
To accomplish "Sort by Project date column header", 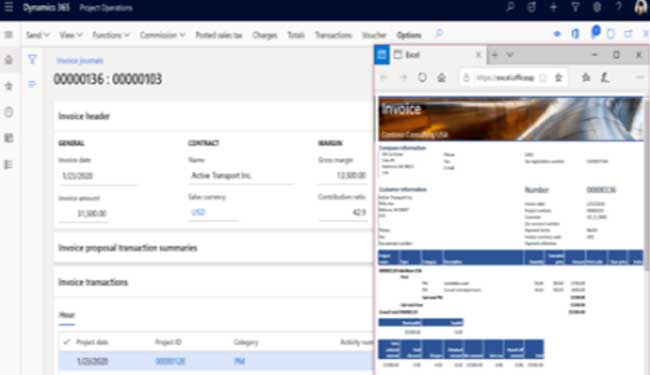I will 92,342.
